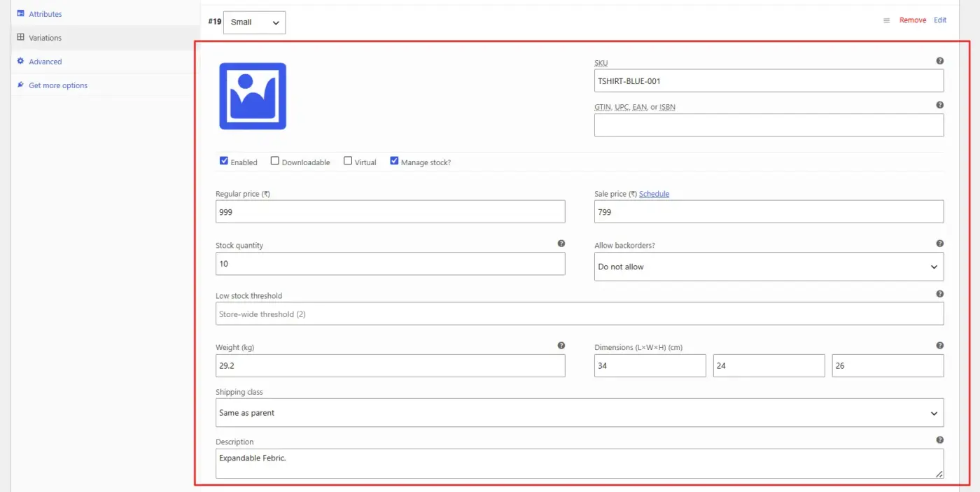Open the Small variation size dropdown
This screenshot has width=980, height=492.
tap(254, 22)
